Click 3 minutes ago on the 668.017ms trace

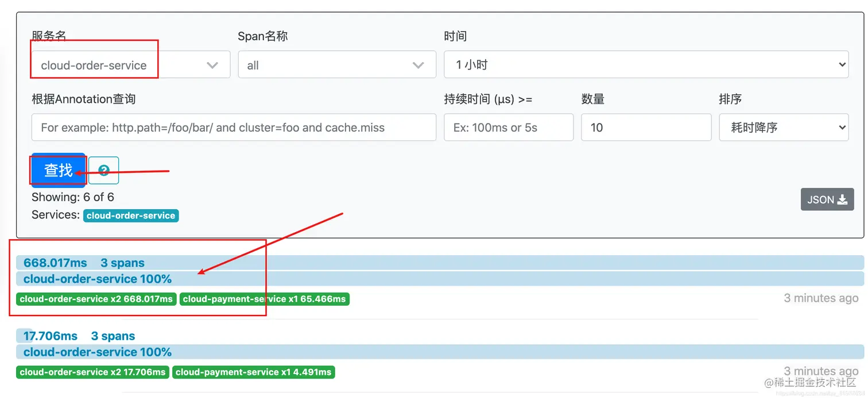[x=821, y=298]
